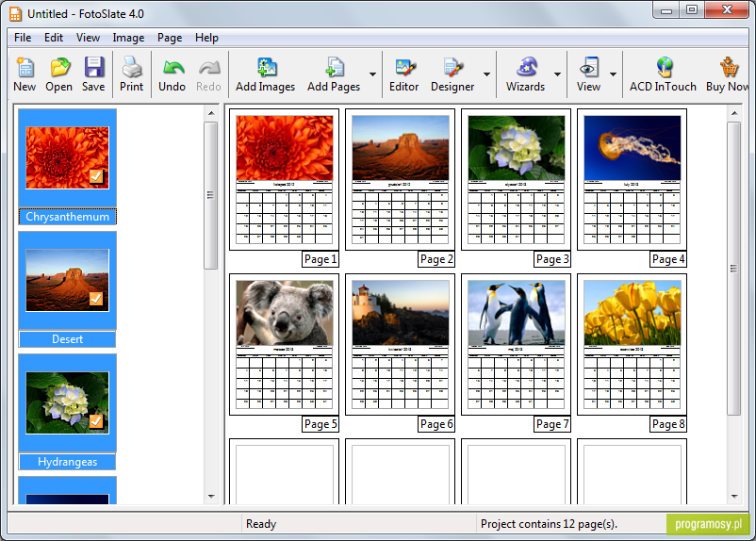Select the Hydrangeas image label
Screen dimensions: 756x541
click(x=68, y=462)
